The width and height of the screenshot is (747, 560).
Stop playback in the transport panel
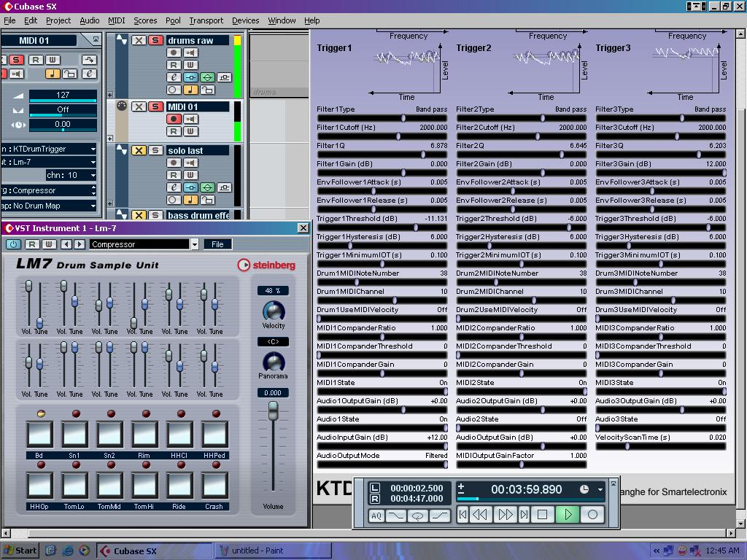tap(542, 515)
